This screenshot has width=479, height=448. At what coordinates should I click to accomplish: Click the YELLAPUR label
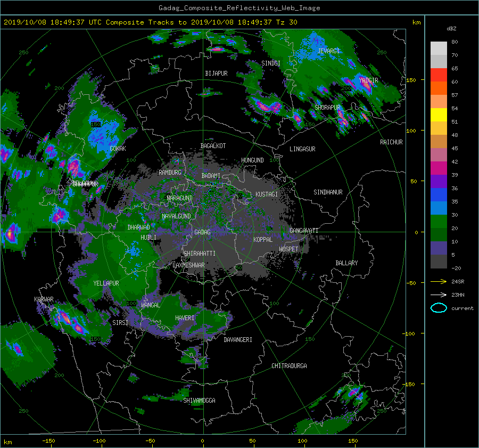coord(106,283)
